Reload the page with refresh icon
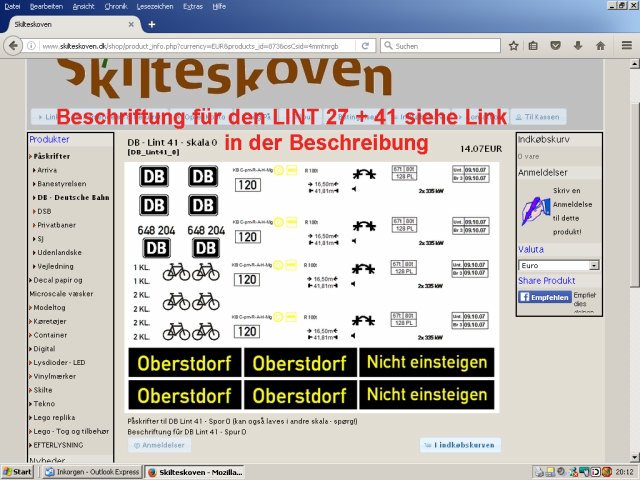This screenshot has width=640, height=480. (365, 46)
